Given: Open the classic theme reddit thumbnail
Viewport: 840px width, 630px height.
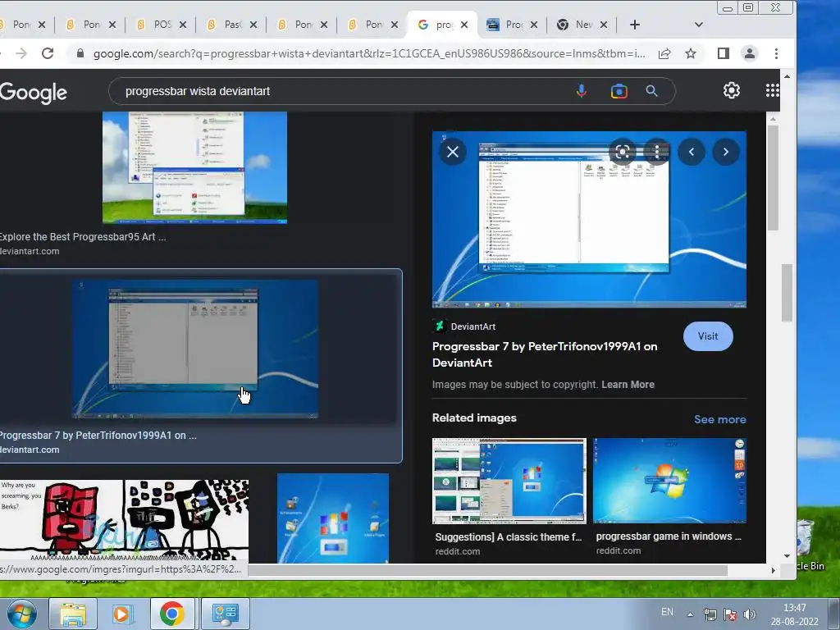Looking at the screenshot, I should click(x=509, y=481).
